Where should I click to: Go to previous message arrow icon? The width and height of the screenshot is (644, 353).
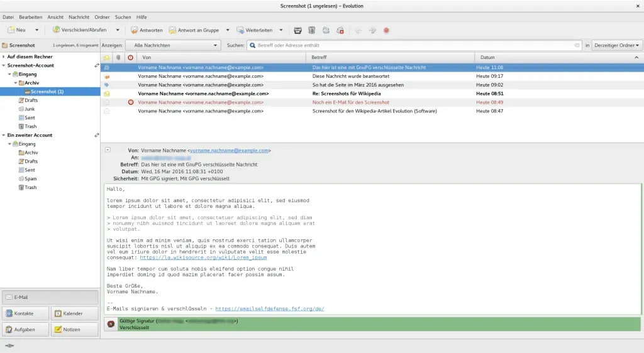pos(358,30)
